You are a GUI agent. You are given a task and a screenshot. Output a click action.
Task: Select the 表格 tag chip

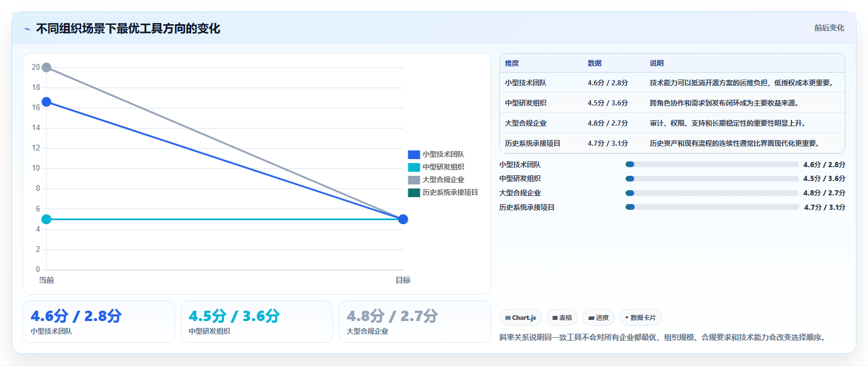pyautogui.click(x=562, y=318)
